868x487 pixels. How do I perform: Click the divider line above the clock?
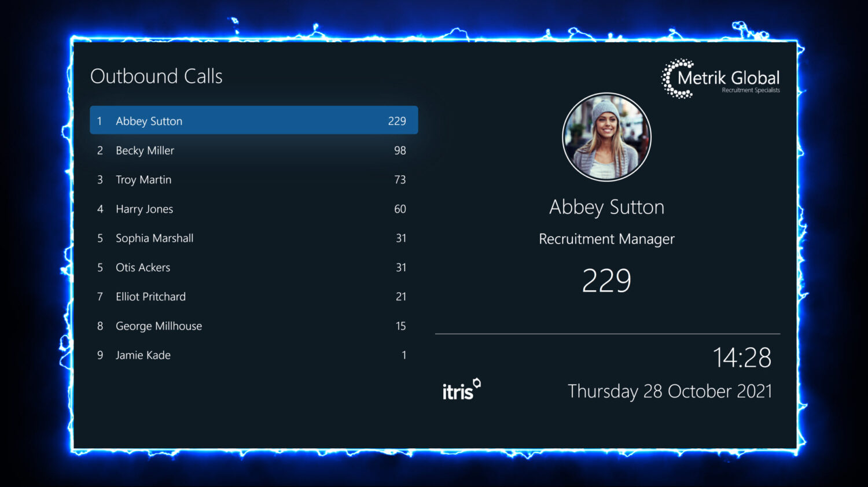point(608,333)
